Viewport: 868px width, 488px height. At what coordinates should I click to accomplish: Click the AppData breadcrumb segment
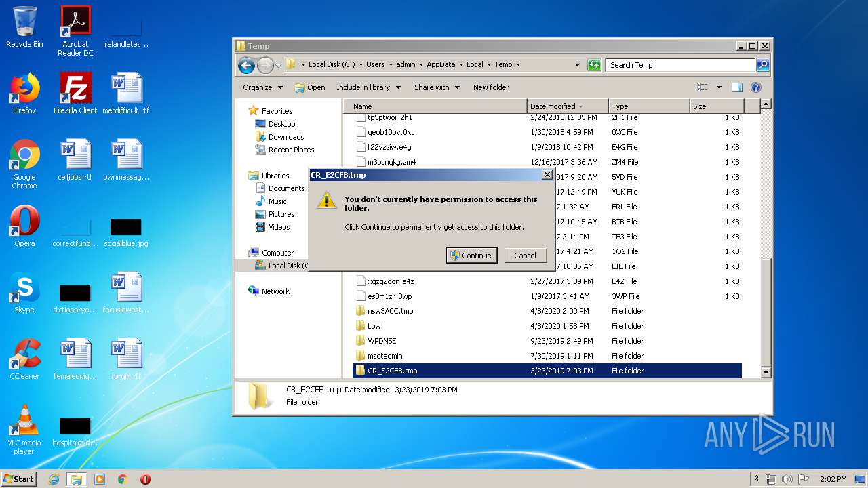coord(441,65)
